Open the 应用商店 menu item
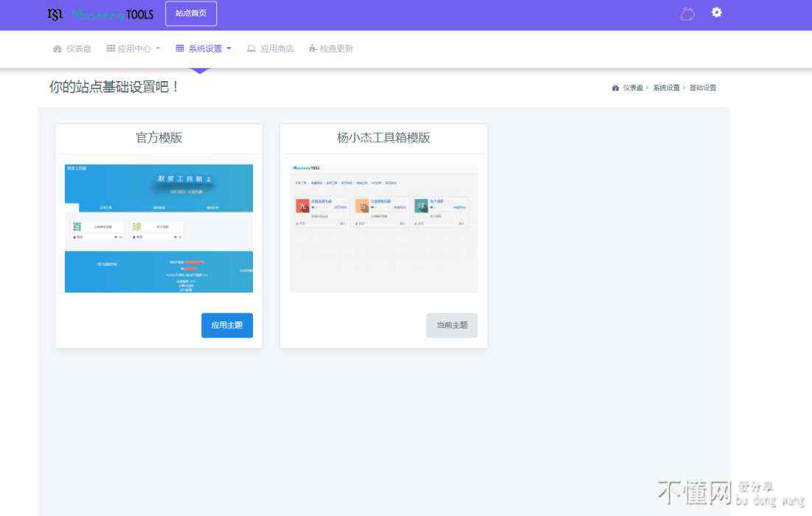This screenshot has height=516, width=812. 277,49
